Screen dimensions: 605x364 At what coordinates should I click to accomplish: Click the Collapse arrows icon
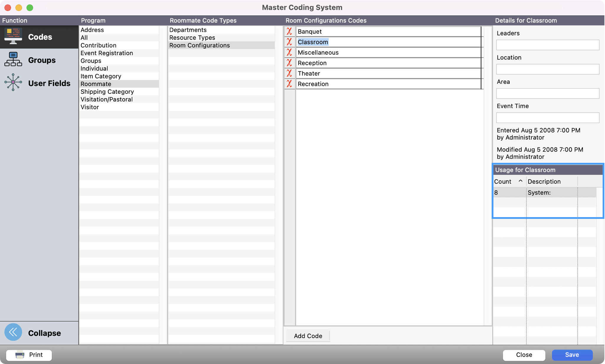click(x=13, y=332)
